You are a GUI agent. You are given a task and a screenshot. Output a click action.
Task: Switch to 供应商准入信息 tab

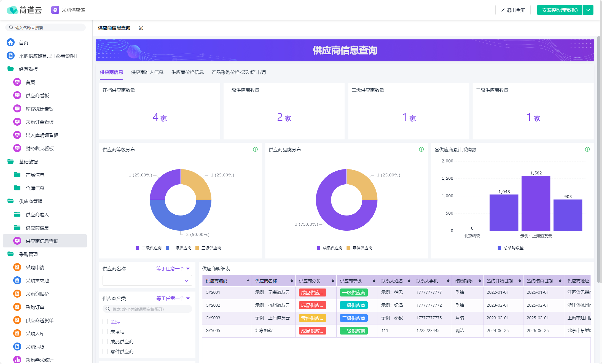point(147,72)
